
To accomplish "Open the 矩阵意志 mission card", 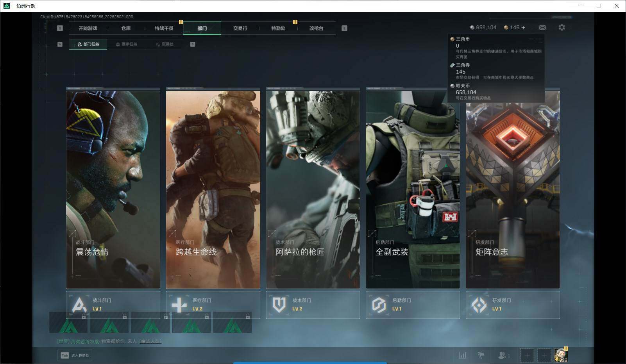I will [x=513, y=189].
